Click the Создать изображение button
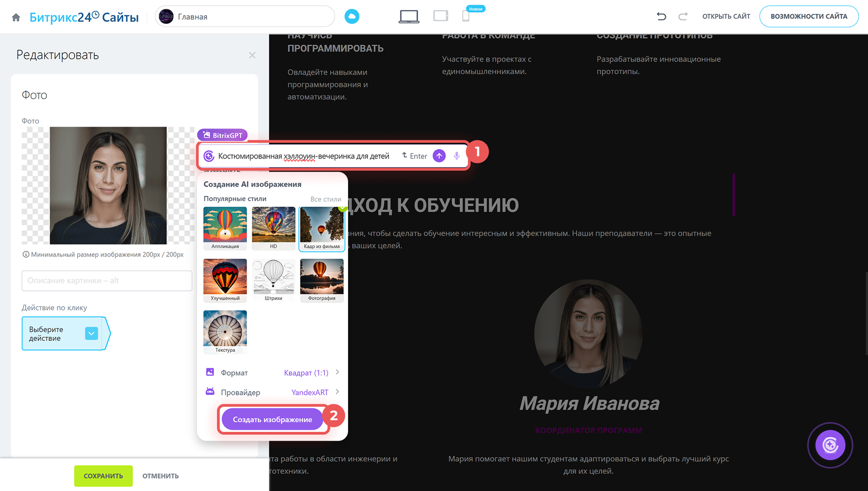The image size is (868, 491). [272, 420]
